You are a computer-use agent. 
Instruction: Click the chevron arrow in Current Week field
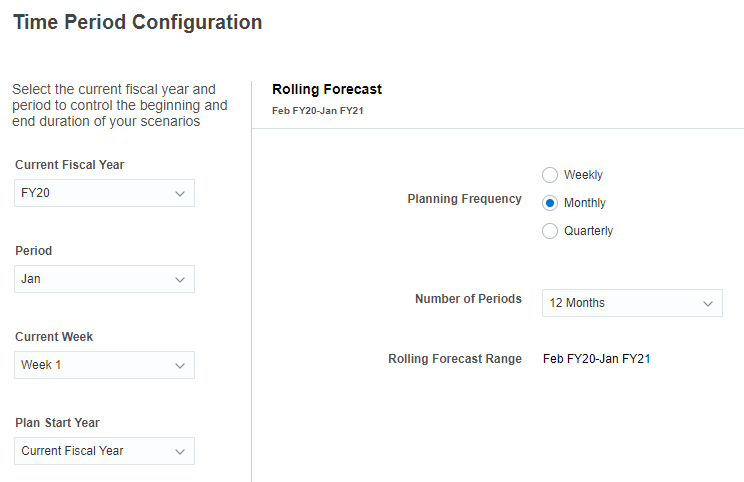[180, 365]
